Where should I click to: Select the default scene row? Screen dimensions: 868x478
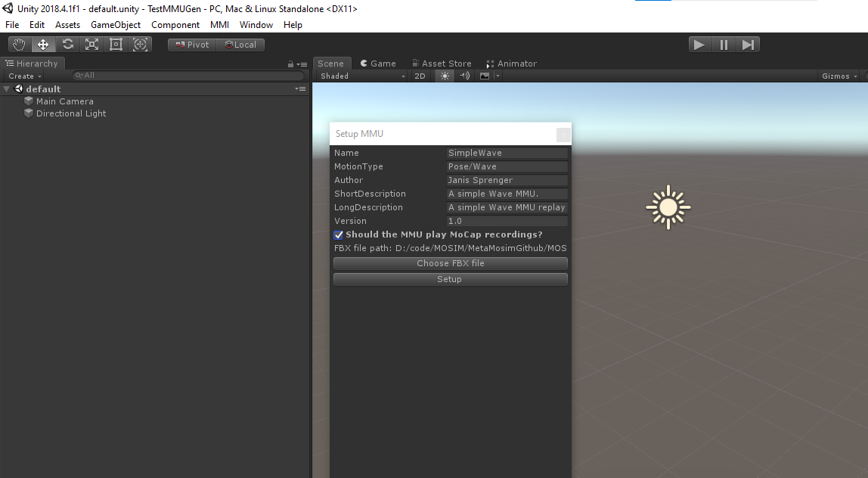tap(154, 88)
